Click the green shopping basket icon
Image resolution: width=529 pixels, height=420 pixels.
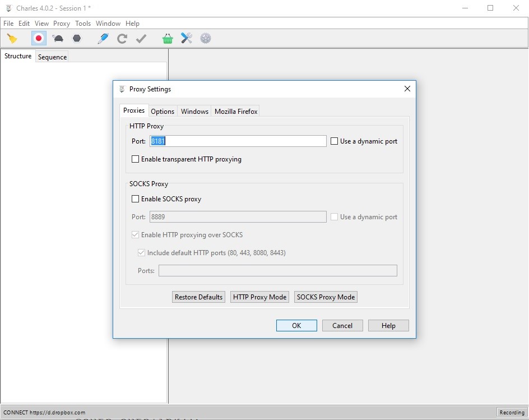coord(167,39)
